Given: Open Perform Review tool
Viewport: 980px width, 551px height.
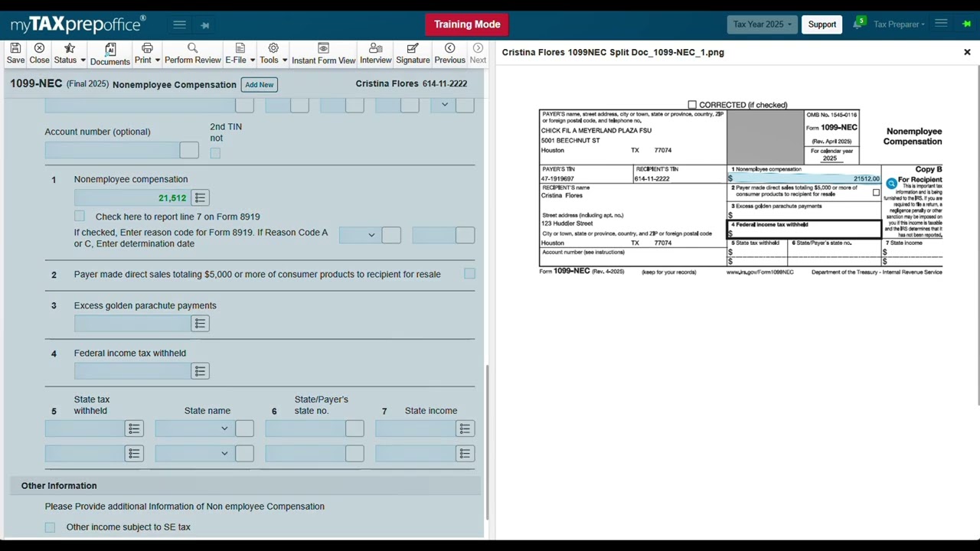Looking at the screenshot, I should click(192, 54).
